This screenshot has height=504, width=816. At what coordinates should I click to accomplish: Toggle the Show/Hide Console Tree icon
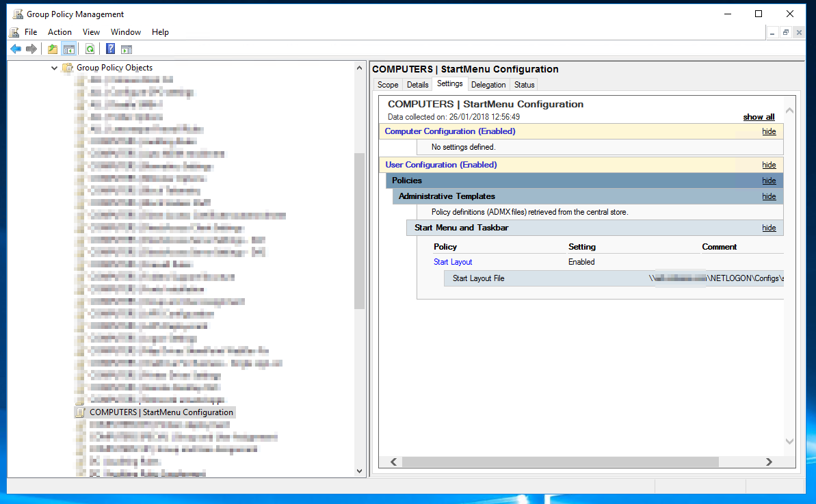[x=68, y=49]
